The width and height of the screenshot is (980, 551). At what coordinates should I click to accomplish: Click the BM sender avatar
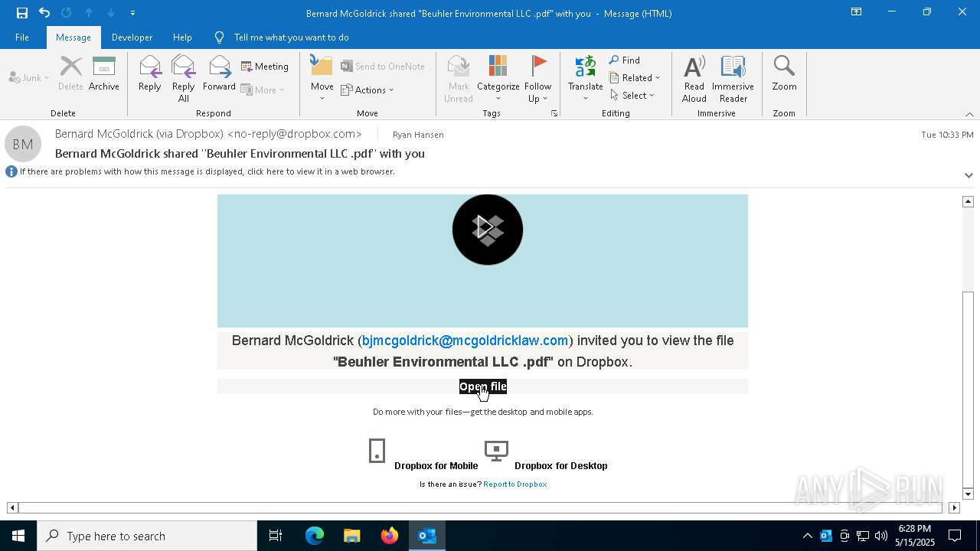[x=23, y=144]
